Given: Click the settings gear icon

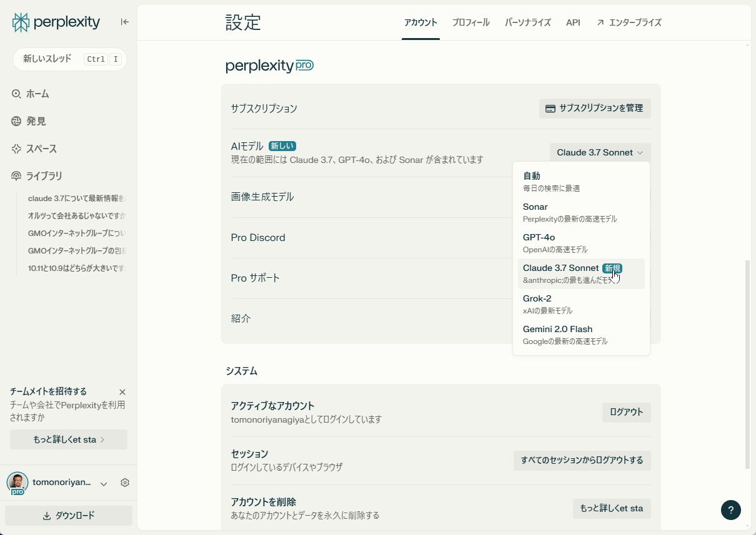Looking at the screenshot, I should (x=125, y=483).
